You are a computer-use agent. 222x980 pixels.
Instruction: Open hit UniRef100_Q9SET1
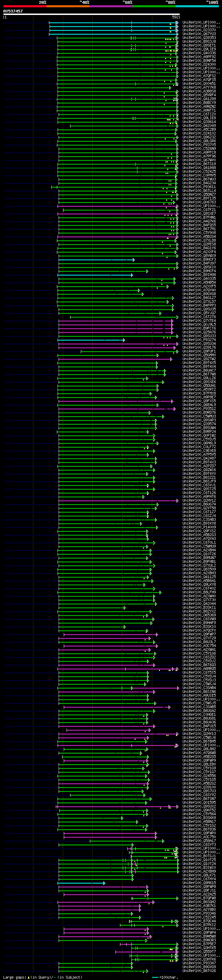click(199, 45)
